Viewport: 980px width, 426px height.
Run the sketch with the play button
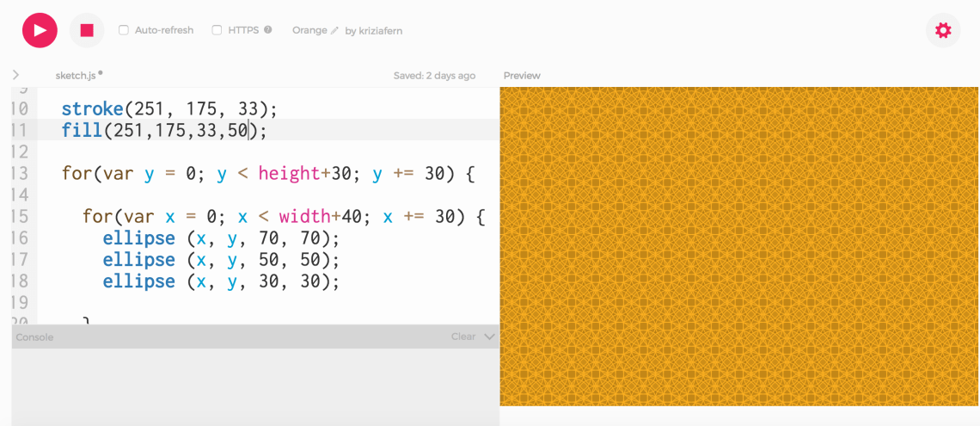tap(40, 30)
